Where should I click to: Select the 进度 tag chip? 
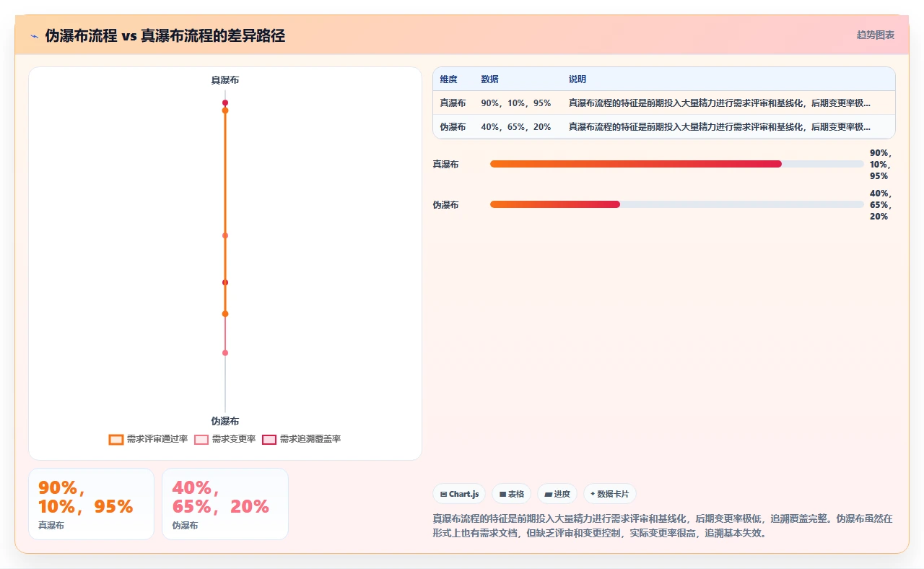(x=557, y=494)
